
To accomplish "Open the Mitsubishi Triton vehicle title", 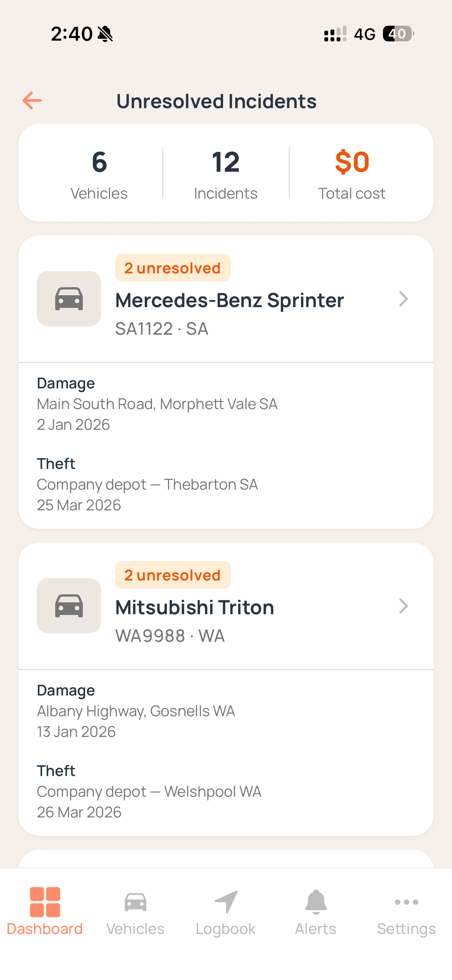I will point(195,607).
